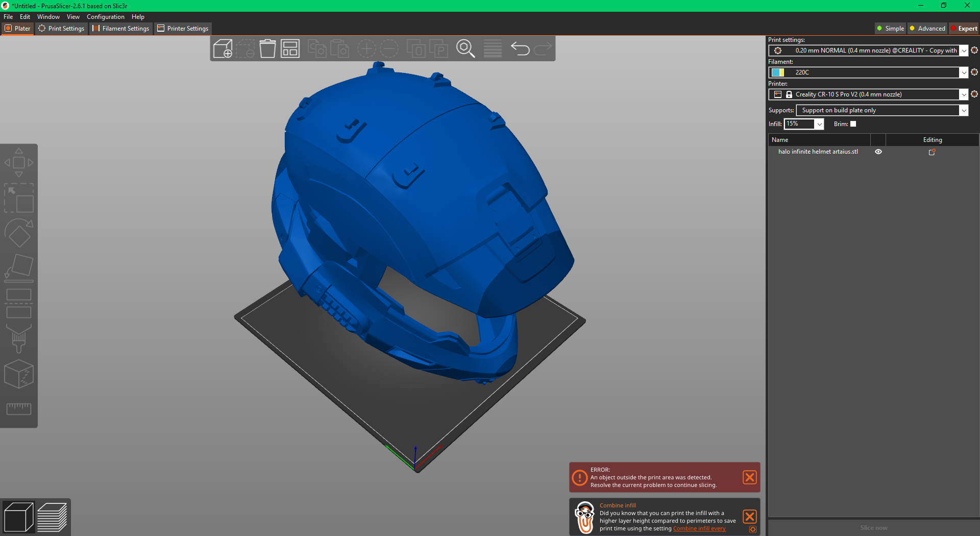Switch to Simple mode
980x536 pixels.
[890, 29]
